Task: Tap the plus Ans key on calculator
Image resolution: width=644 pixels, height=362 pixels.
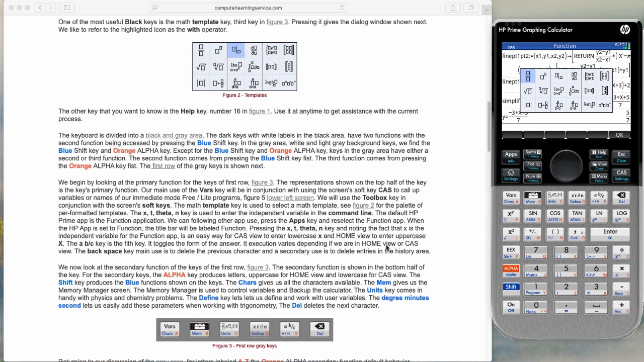Action: point(622,307)
